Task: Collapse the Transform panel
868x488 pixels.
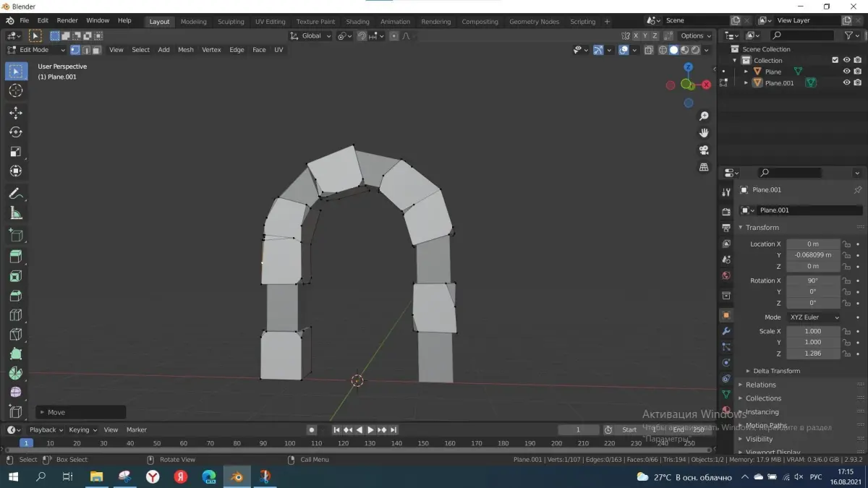Action: click(762, 227)
